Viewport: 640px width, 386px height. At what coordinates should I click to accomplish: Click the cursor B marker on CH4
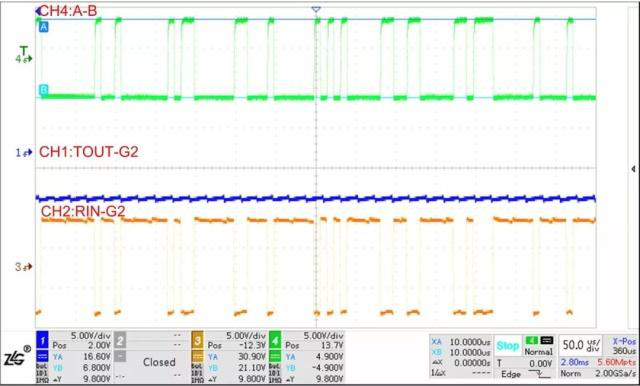(x=43, y=90)
